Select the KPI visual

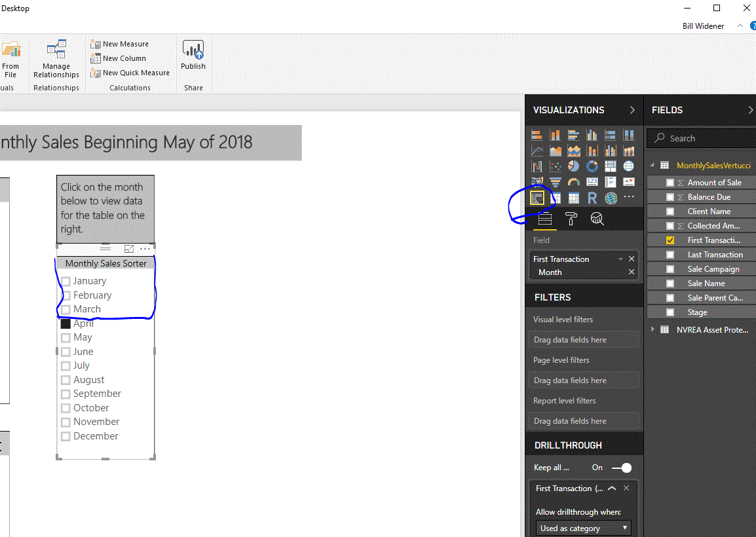(x=628, y=182)
